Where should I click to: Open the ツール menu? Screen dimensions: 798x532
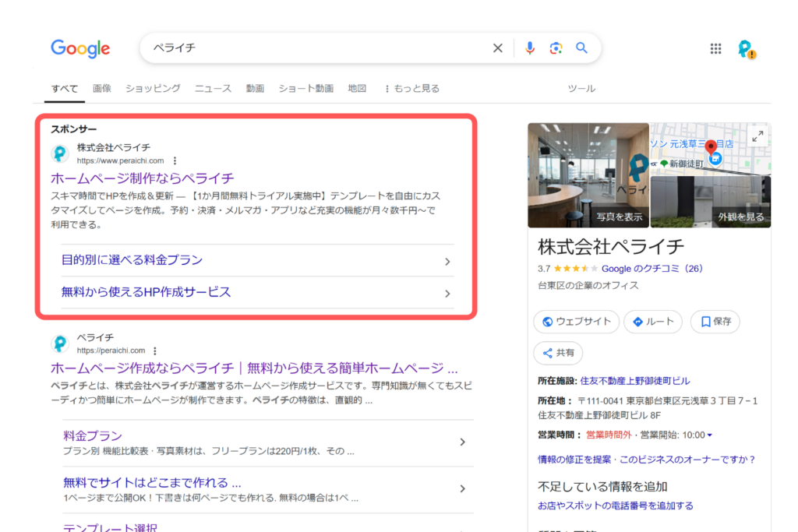click(x=581, y=88)
